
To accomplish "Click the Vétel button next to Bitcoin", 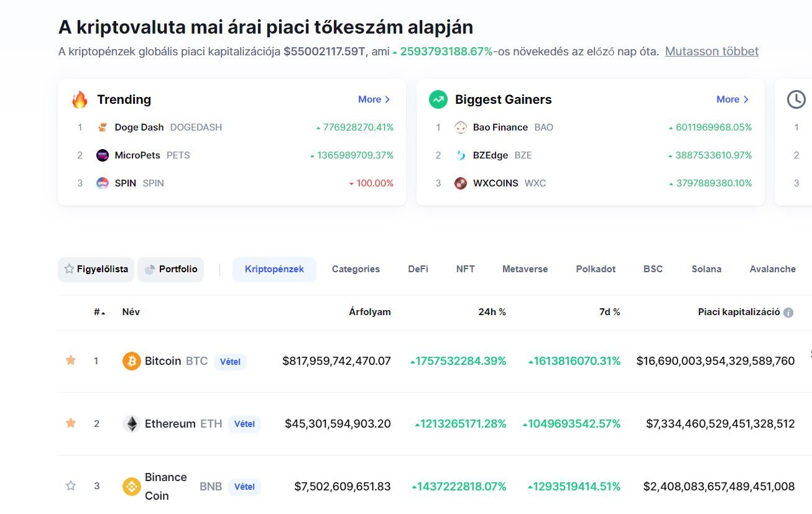I will coord(230,362).
